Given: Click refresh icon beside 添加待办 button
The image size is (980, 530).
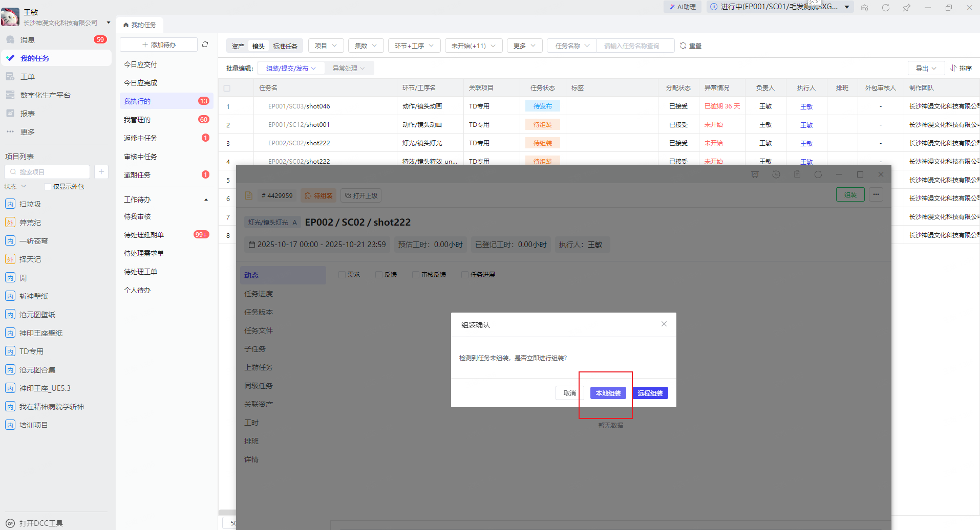Looking at the screenshot, I should [205, 45].
